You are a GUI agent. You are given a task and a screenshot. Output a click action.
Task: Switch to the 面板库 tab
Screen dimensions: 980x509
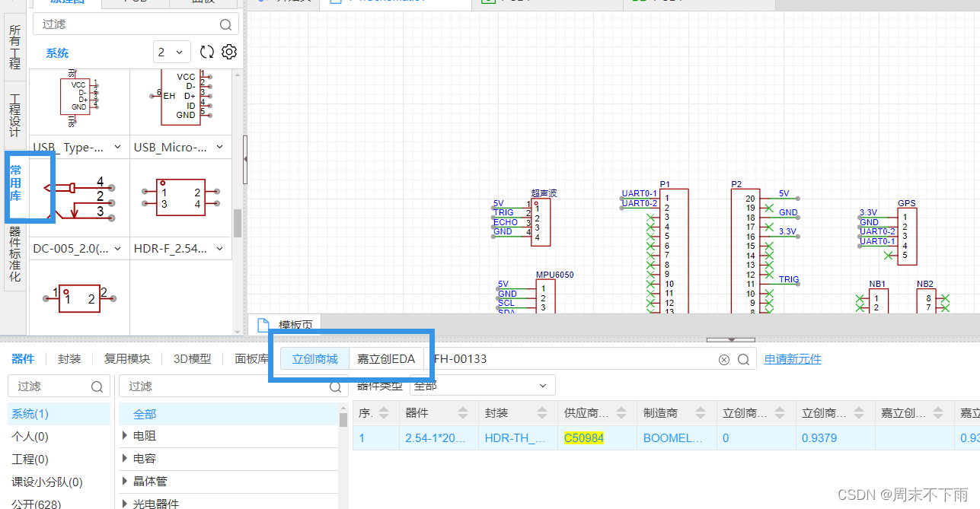pos(252,359)
